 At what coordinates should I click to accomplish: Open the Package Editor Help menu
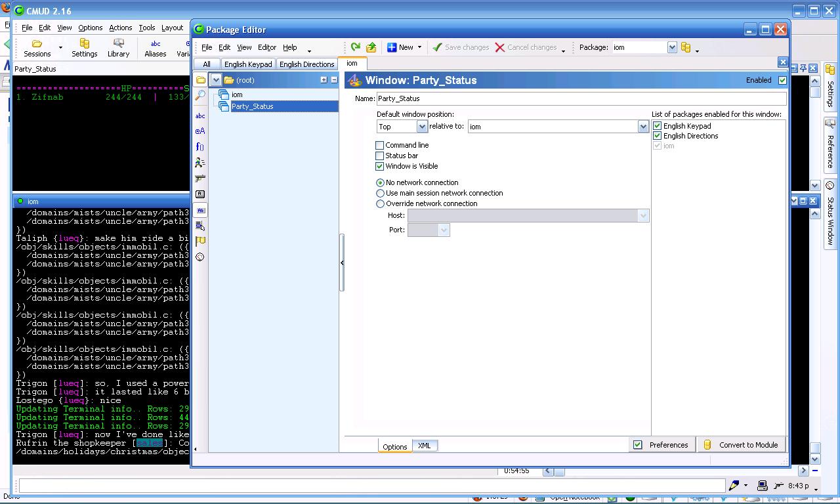[x=290, y=47]
